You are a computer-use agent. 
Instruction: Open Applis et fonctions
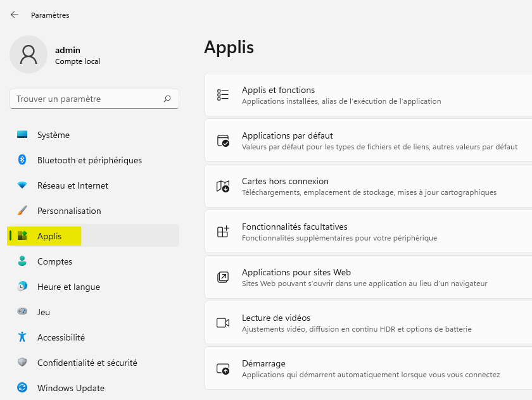[278, 90]
